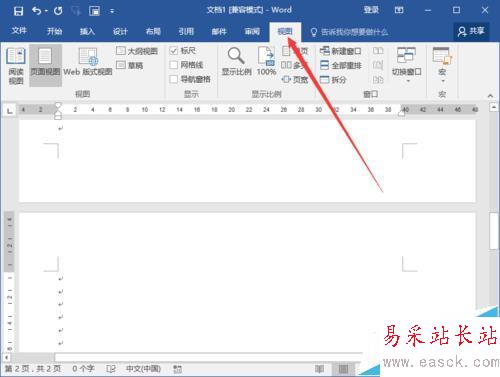Open the 切换窗口 switch windows dropdown
The height and width of the screenshot is (377, 500).
tap(407, 66)
